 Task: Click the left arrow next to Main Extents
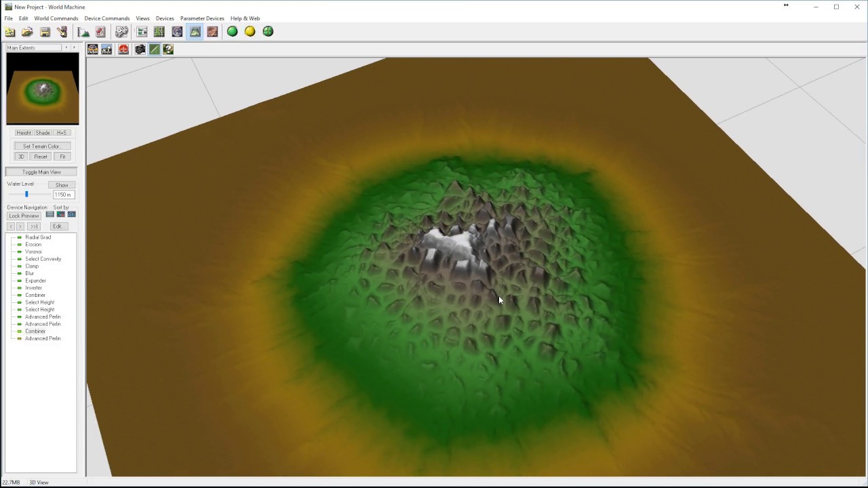66,48
